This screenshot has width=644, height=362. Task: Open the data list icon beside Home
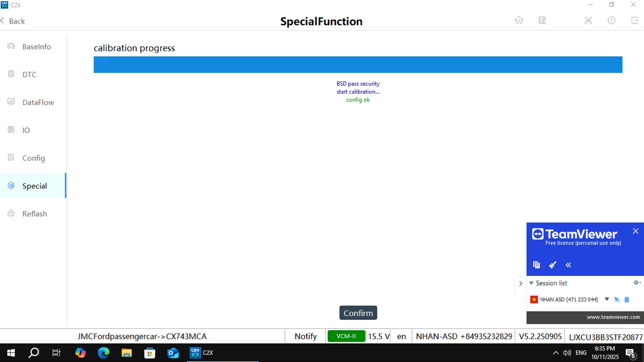(542, 20)
